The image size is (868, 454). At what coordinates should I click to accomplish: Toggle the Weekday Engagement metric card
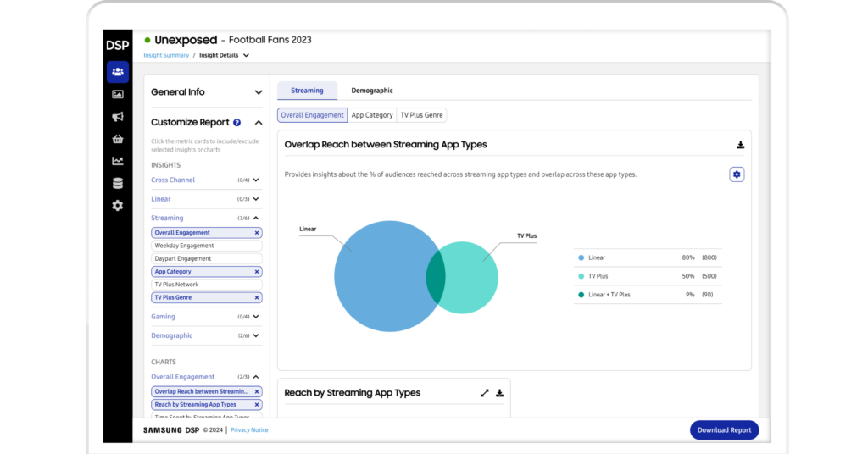(x=206, y=246)
